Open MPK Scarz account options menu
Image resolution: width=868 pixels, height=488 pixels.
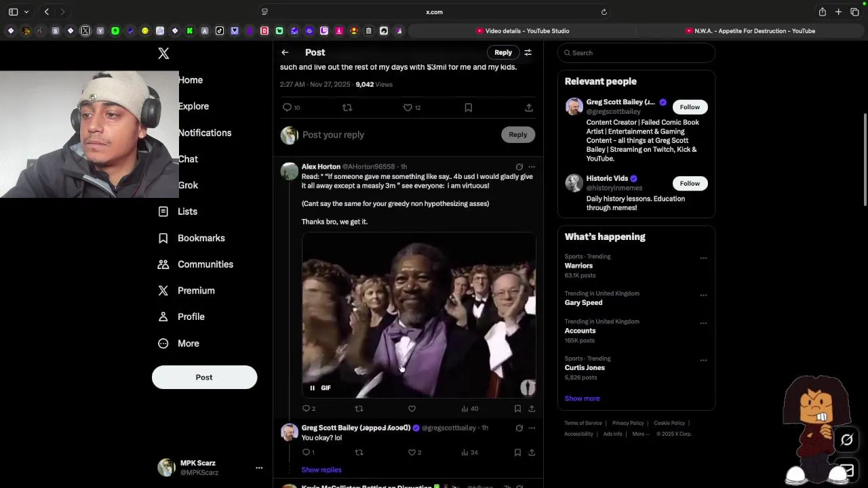[258, 468]
